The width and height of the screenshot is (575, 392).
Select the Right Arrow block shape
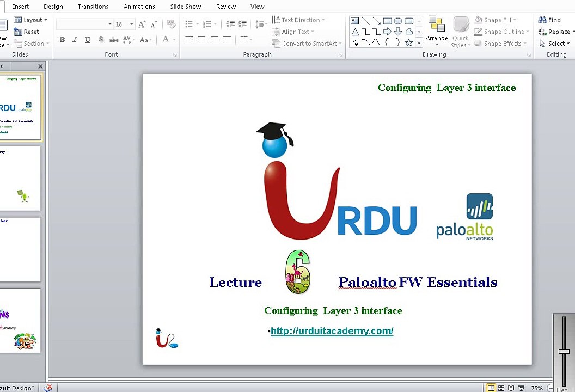click(387, 32)
